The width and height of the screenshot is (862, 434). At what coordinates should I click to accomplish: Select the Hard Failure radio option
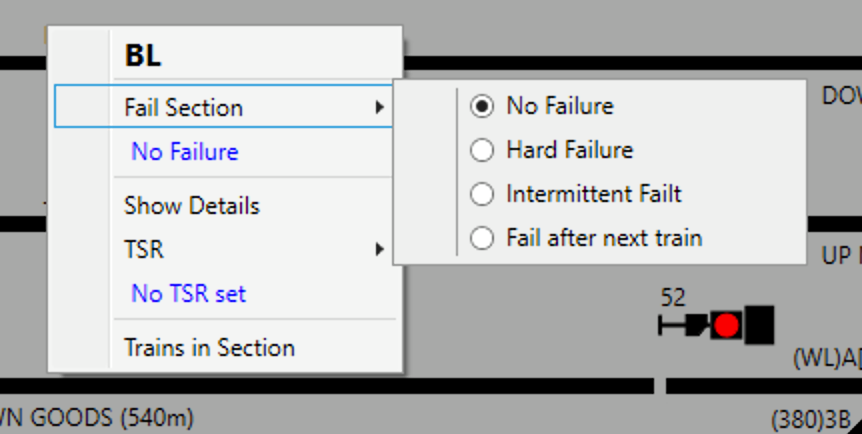click(482, 150)
